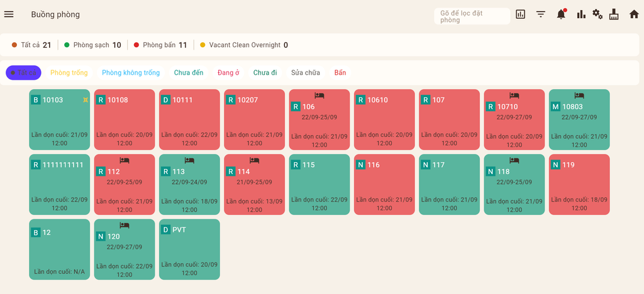Click the D type badge on room PVT

(165, 230)
